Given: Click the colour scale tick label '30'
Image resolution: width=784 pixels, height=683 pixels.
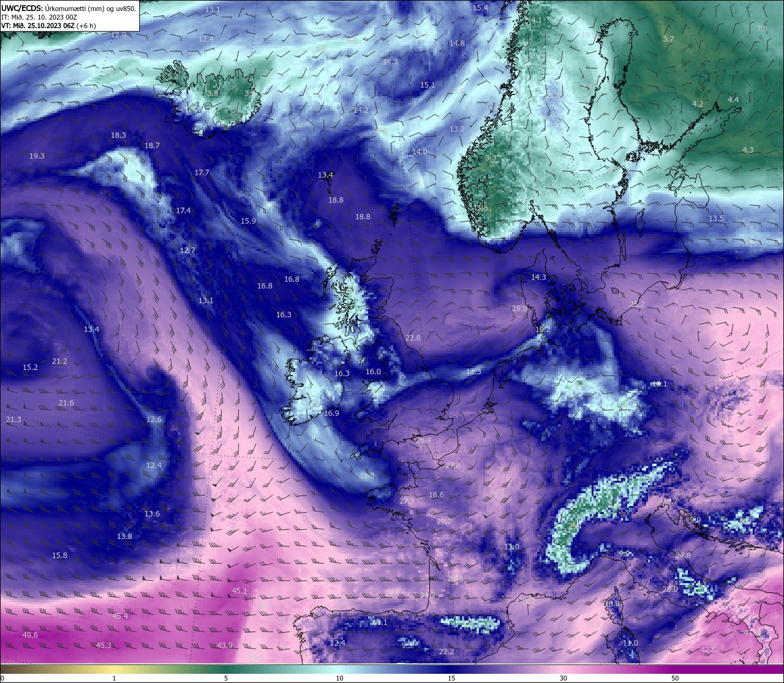Looking at the screenshot, I should tap(563, 678).
